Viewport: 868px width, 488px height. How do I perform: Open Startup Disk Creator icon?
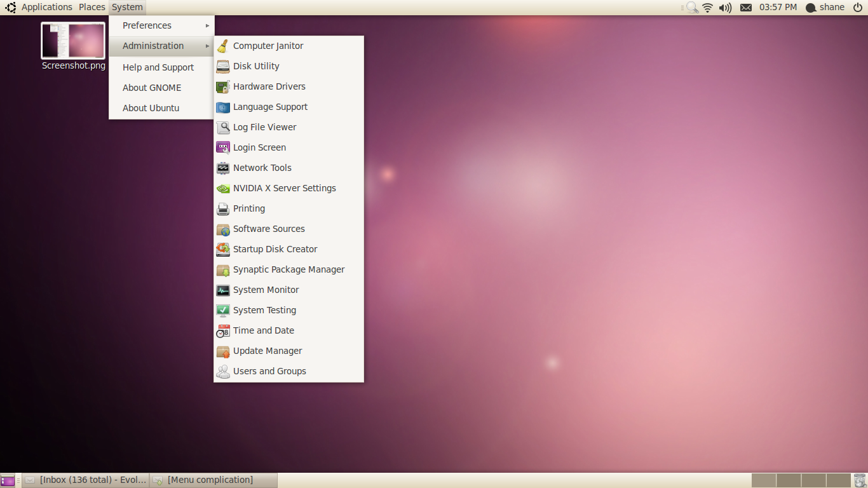pyautogui.click(x=223, y=249)
